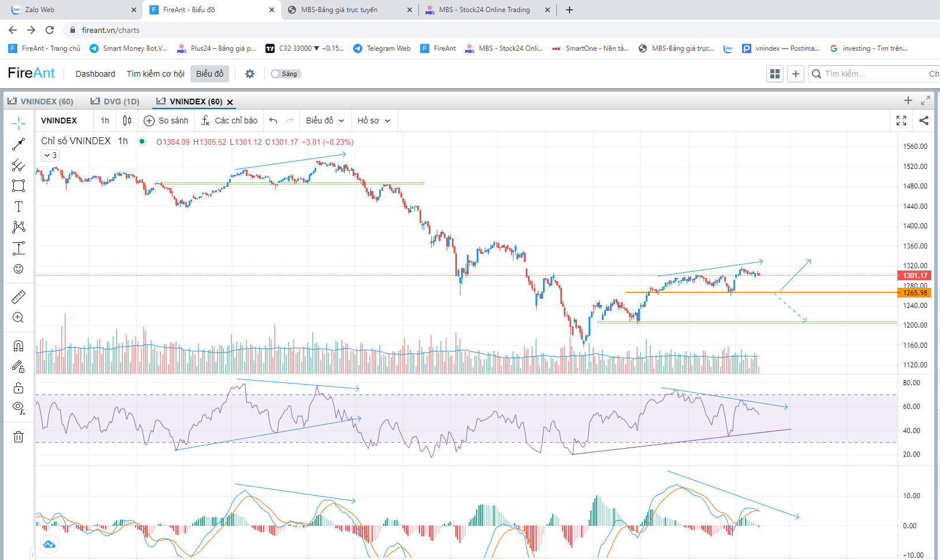Open SmartOne bookmark

(590, 48)
